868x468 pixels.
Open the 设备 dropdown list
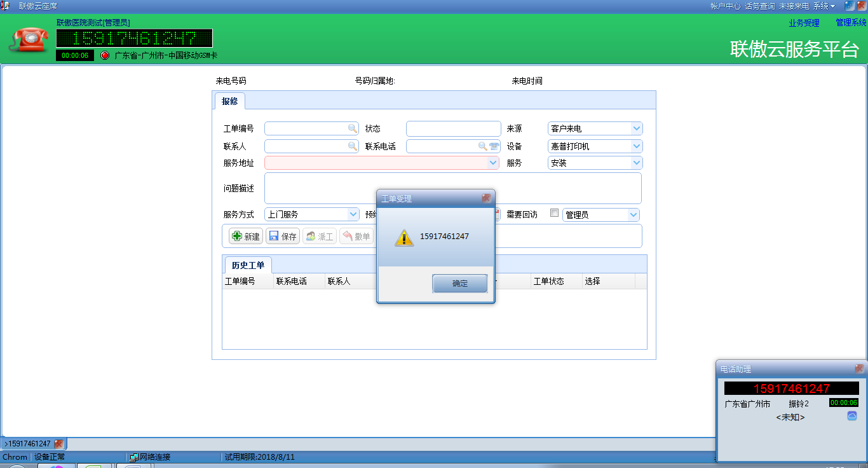click(x=637, y=146)
